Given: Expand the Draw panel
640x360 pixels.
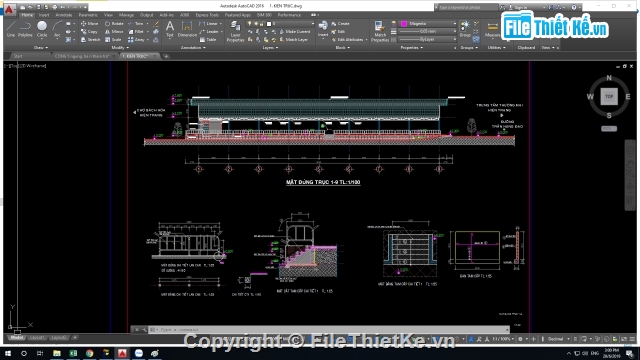Looking at the screenshot, I should (x=40, y=48).
